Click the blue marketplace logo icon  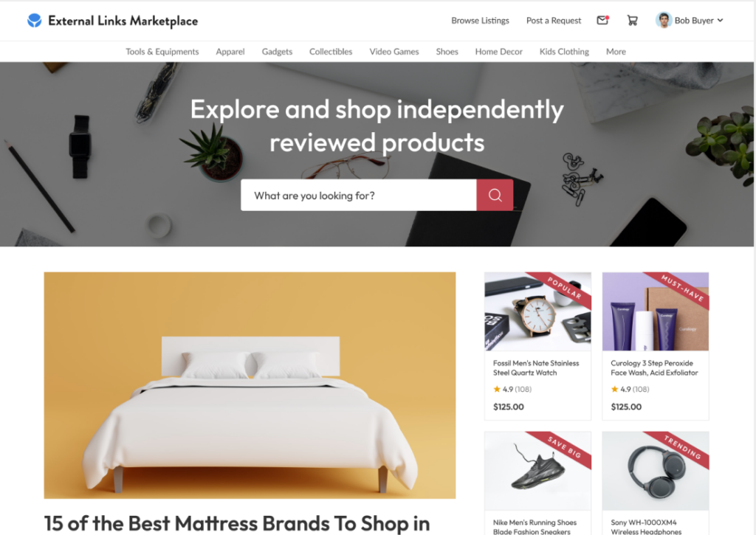tap(34, 21)
